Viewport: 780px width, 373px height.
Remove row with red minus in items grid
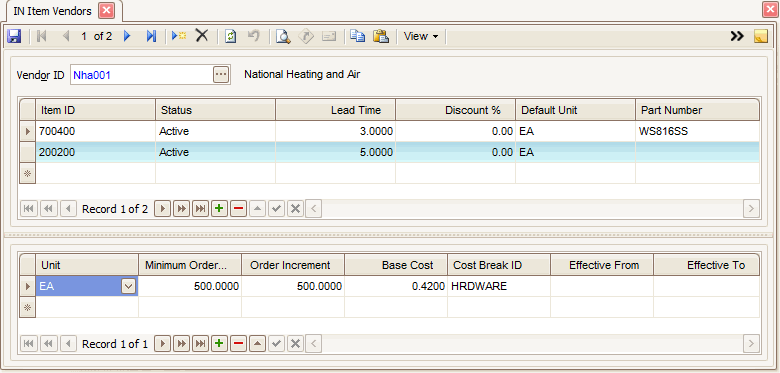(x=238, y=209)
